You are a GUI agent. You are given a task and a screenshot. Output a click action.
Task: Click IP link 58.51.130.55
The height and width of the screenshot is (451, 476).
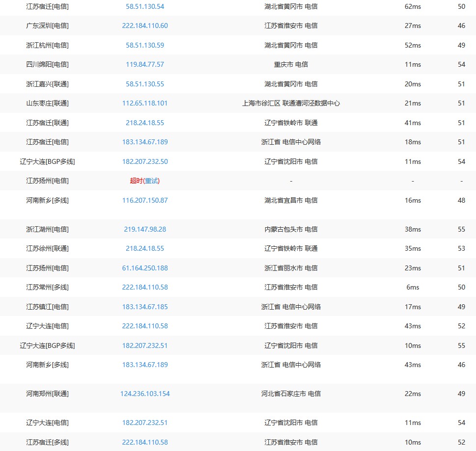pyautogui.click(x=145, y=84)
